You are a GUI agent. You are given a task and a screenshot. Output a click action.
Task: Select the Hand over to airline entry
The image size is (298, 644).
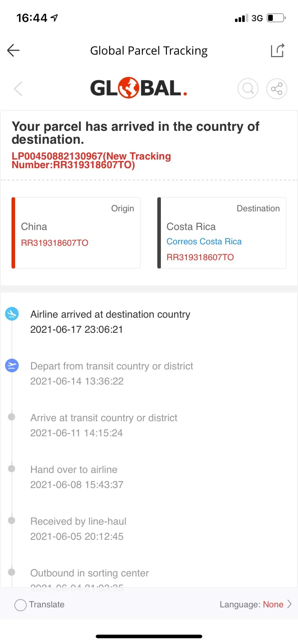(x=74, y=470)
